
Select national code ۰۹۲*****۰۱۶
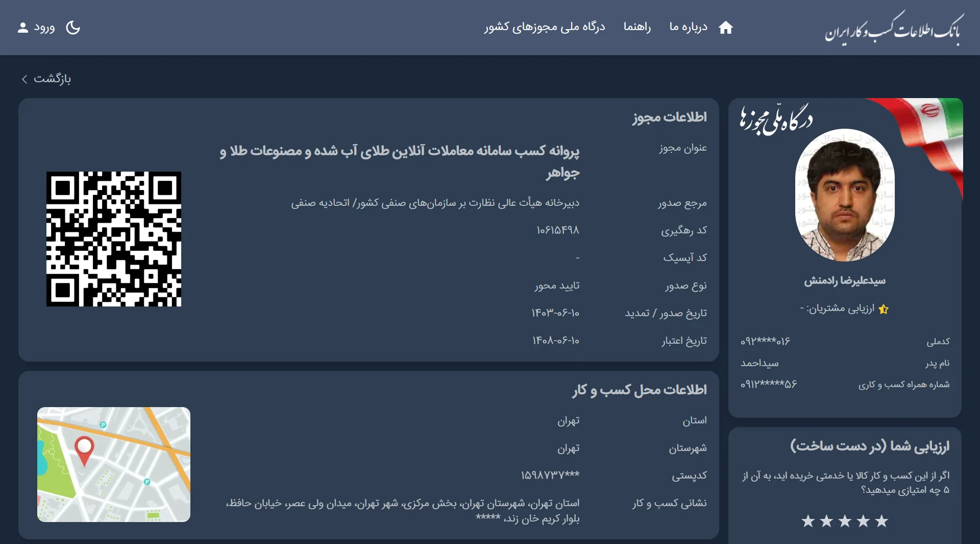tap(765, 341)
